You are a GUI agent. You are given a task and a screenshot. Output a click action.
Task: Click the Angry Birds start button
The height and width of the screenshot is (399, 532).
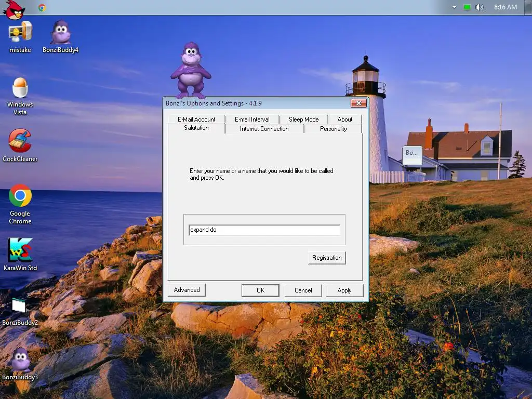(x=14, y=9)
